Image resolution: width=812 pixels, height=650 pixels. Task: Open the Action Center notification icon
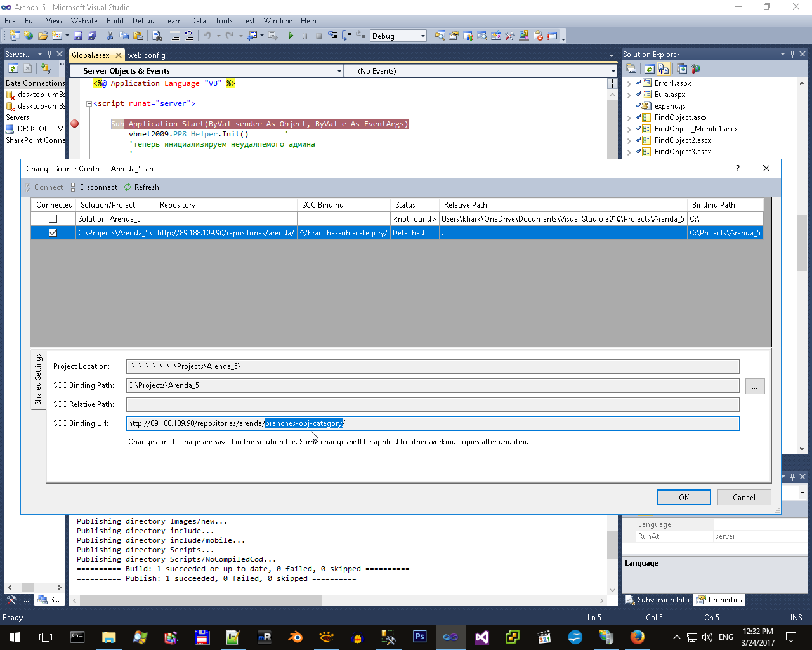[x=791, y=637]
